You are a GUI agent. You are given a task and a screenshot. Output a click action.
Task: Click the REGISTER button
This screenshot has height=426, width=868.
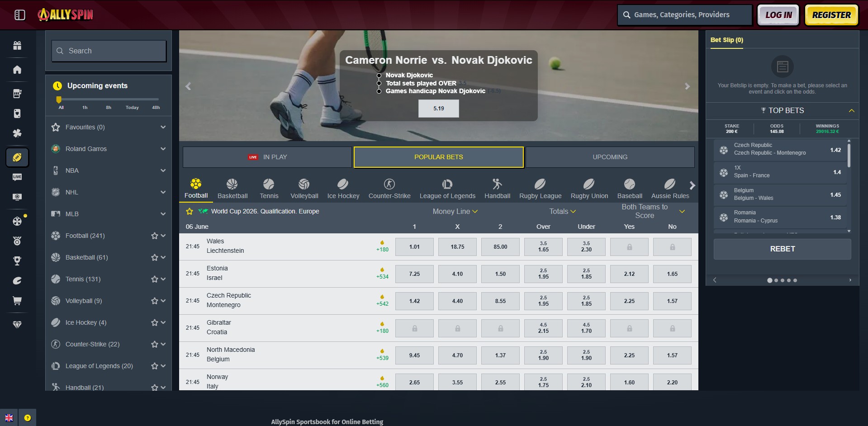[831, 15]
